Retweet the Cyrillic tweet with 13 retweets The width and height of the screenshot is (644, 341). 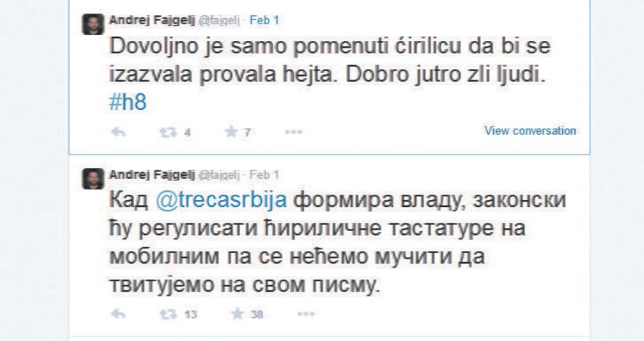coord(167,314)
